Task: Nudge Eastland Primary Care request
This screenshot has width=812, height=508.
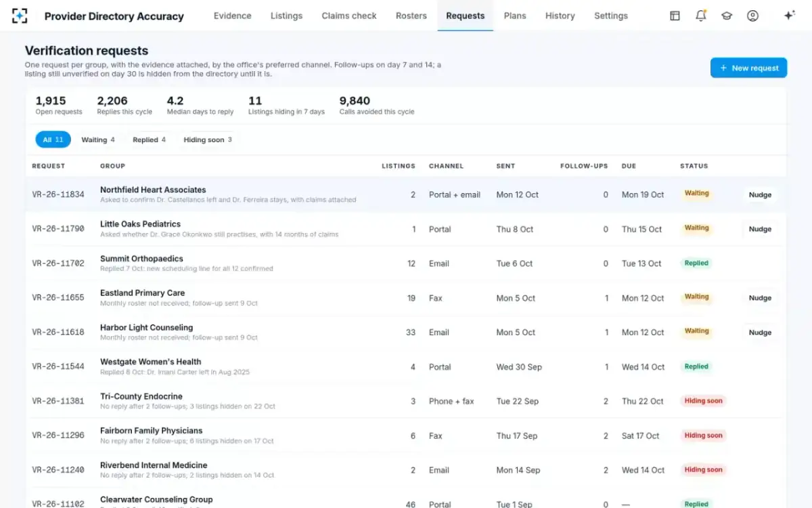Action: click(760, 298)
